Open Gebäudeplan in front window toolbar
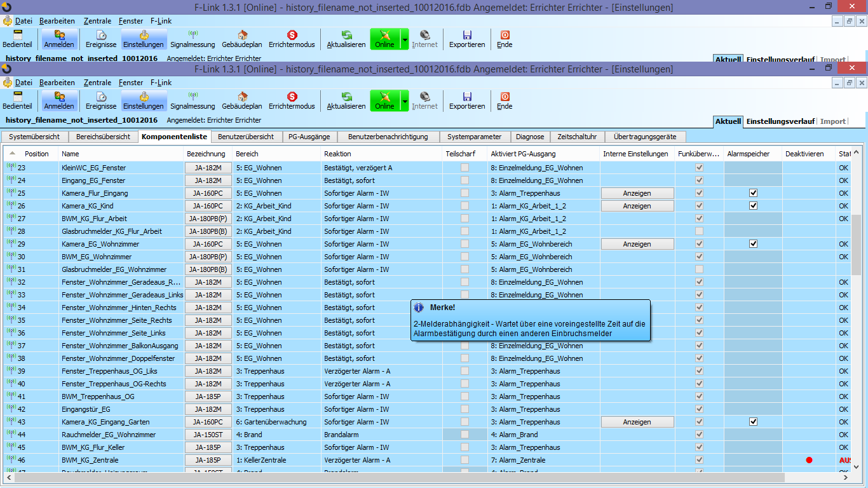The height and width of the screenshot is (488, 868). 241,100
